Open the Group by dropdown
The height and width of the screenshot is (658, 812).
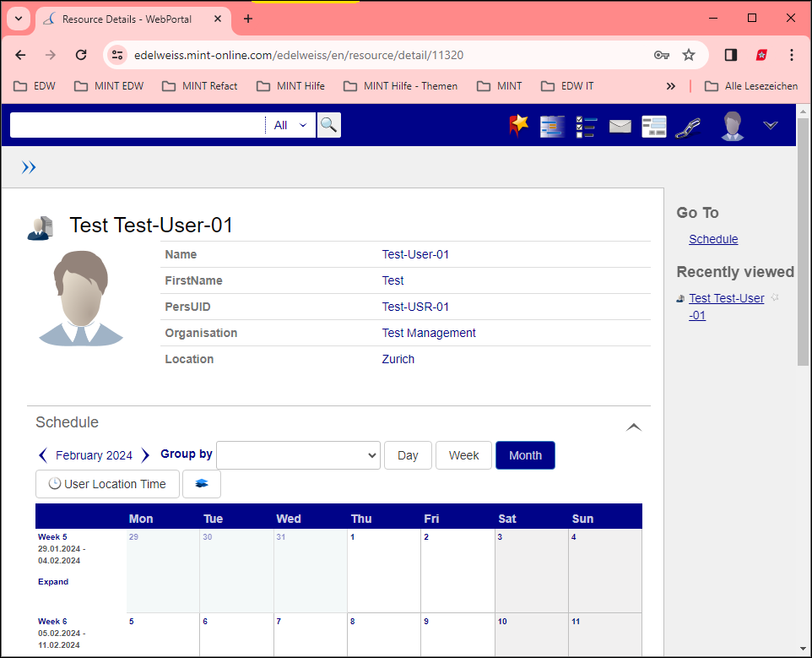298,455
